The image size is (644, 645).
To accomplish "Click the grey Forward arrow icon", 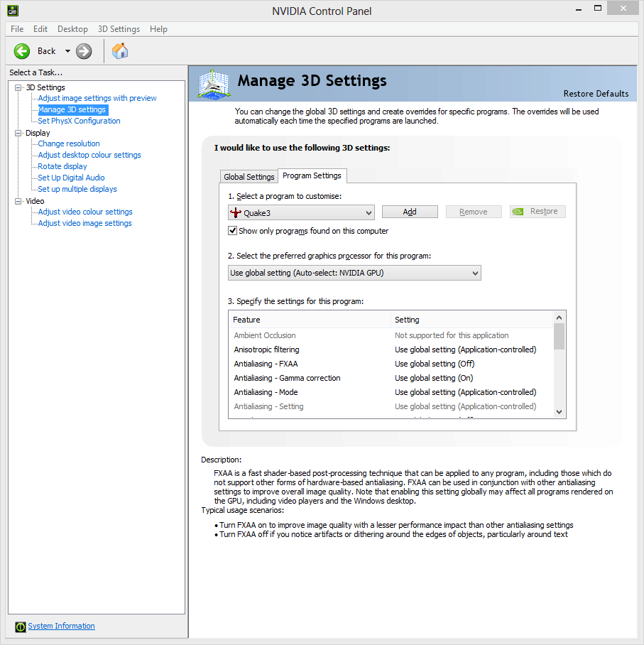I will click(x=84, y=51).
